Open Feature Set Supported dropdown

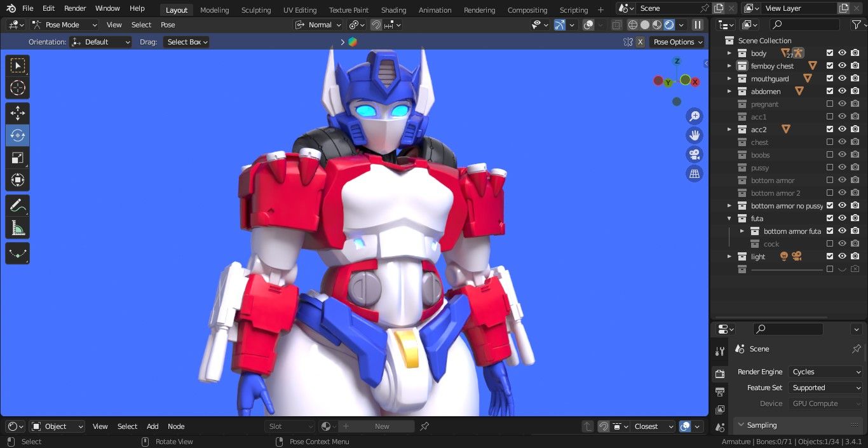point(825,388)
